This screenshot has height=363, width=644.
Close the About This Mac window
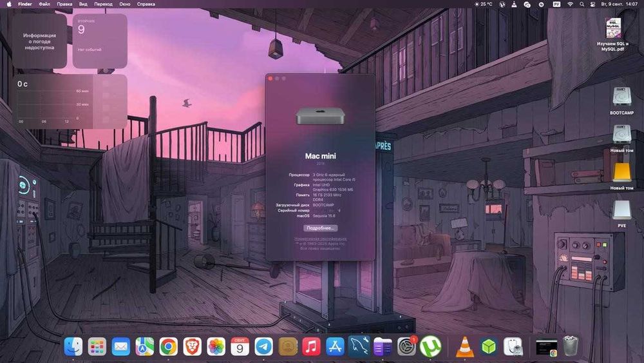pos(270,78)
